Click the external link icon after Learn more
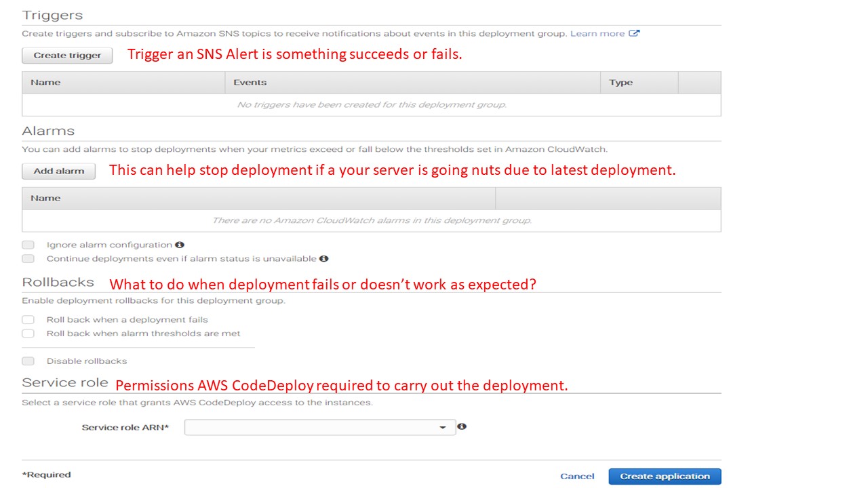 pyautogui.click(x=634, y=33)
